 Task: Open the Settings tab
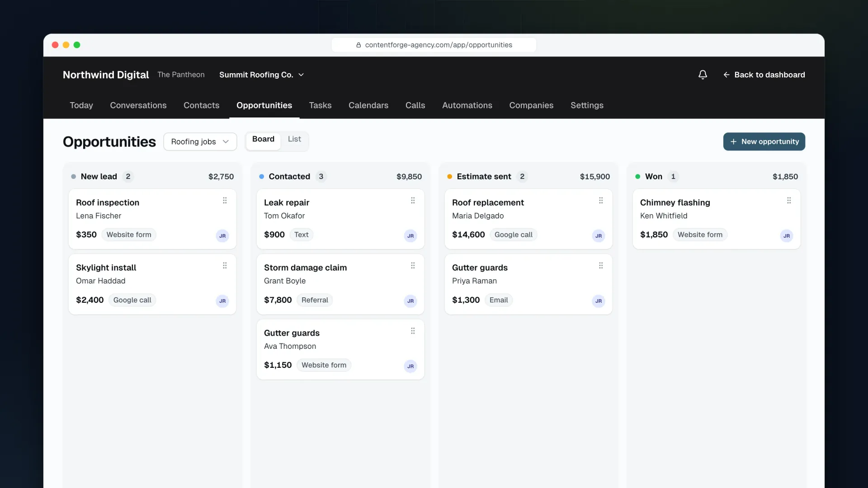tap(587, 105)
